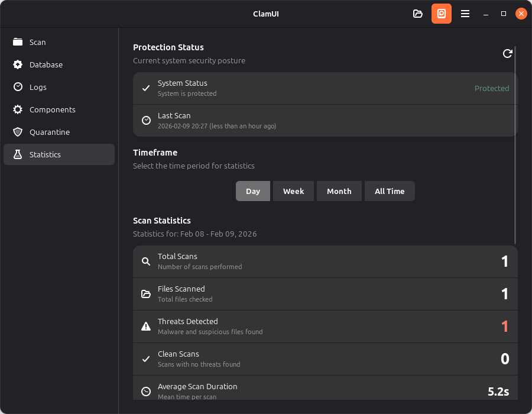Click the Quarantine shield icon in sidebar
This screenshot has height=414, width=532.
pyautogui.click(x=18, y=132)
